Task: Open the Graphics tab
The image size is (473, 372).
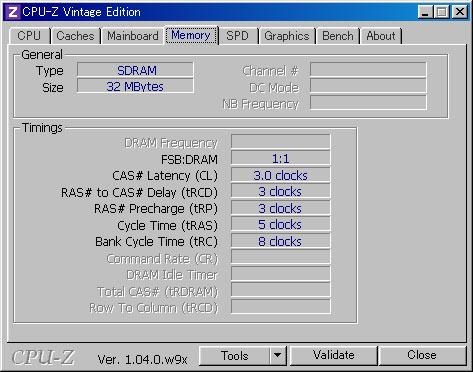Action: tap(287, 36)
